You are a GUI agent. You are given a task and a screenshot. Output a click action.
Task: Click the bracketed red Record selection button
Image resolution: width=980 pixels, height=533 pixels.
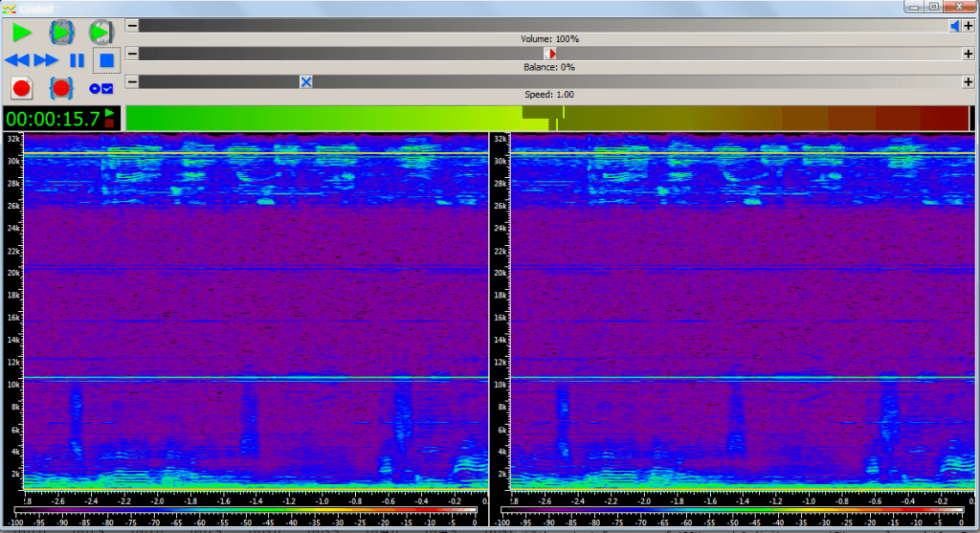point(60,89)
